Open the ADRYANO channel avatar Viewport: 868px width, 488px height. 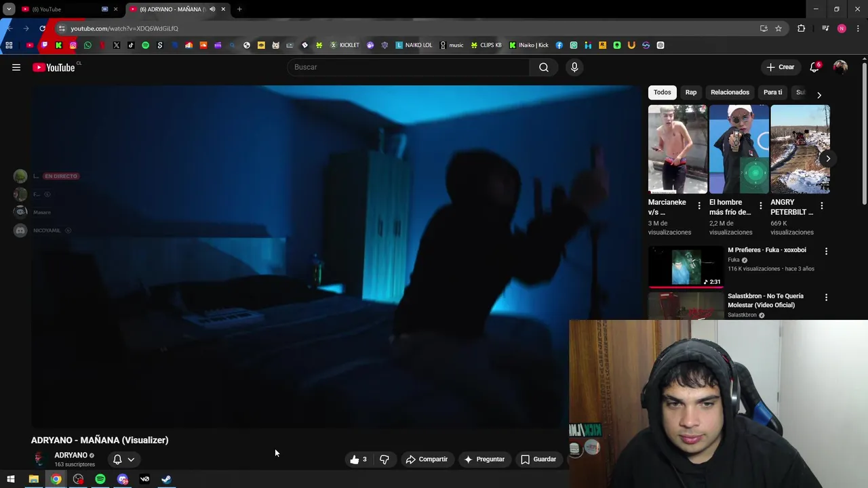tap(39, 459)
